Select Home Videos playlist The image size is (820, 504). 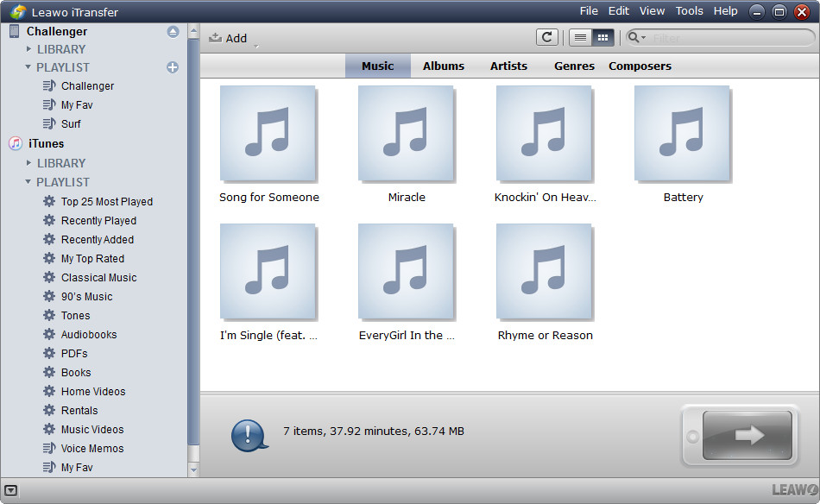[x=93, y=392]
